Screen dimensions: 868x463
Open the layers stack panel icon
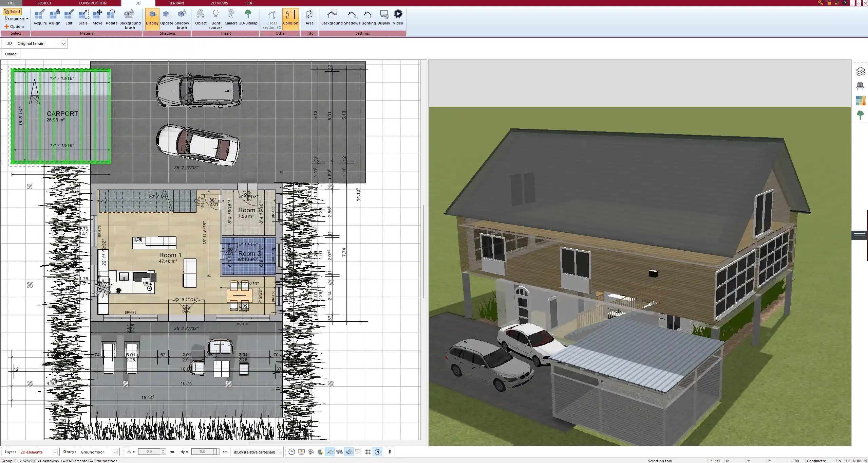pos(860,71)
